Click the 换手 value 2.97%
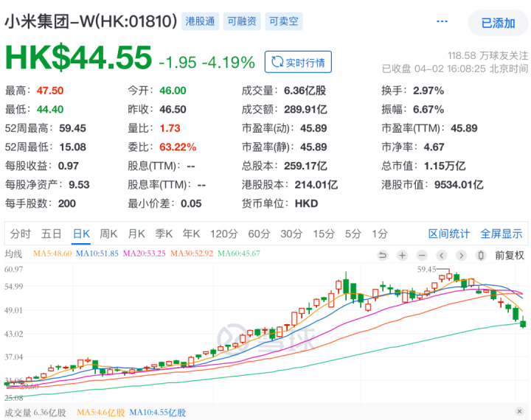This screenshot has width=531, height=420. click(428, 91)
